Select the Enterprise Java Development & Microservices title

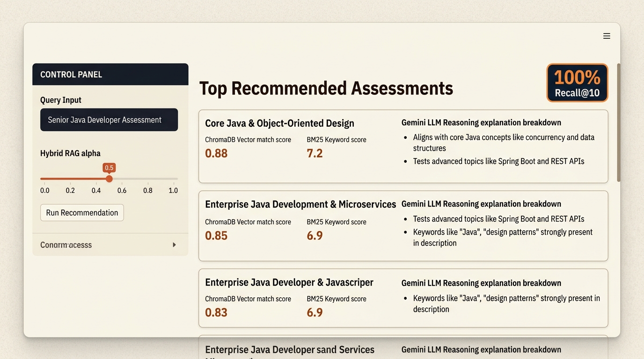300,204
